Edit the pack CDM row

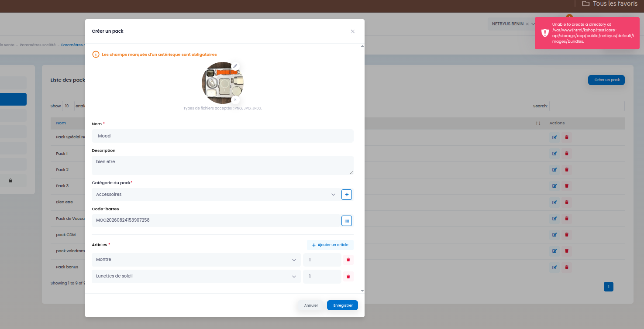[x=554, y=235]
